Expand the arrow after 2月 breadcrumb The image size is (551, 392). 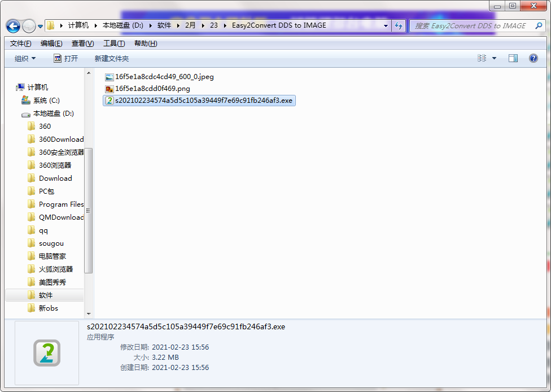click(x=203, y=25)
